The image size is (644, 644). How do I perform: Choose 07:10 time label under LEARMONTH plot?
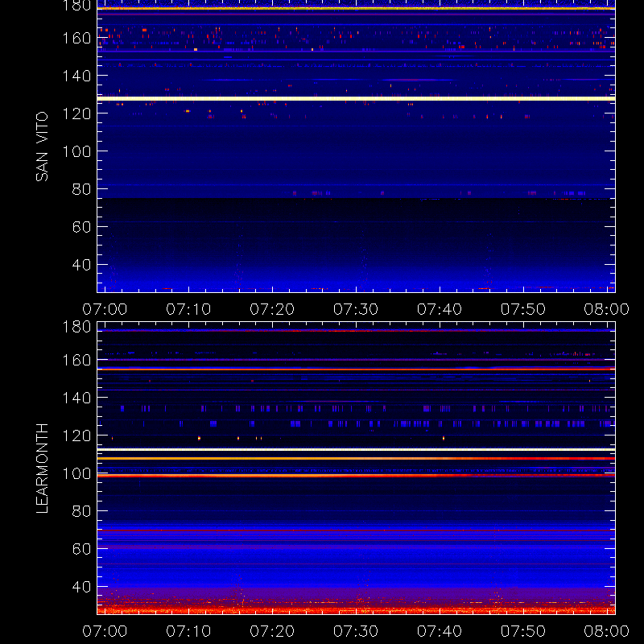coord(188,631)
